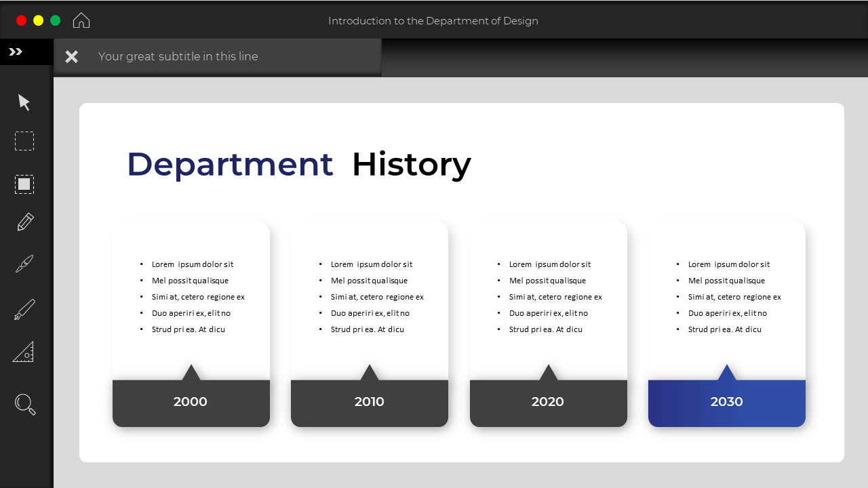The width and height of the screenshot is (868, 488).
Task: Expand the toolbar with the double chevron
Action: [16, 51]
